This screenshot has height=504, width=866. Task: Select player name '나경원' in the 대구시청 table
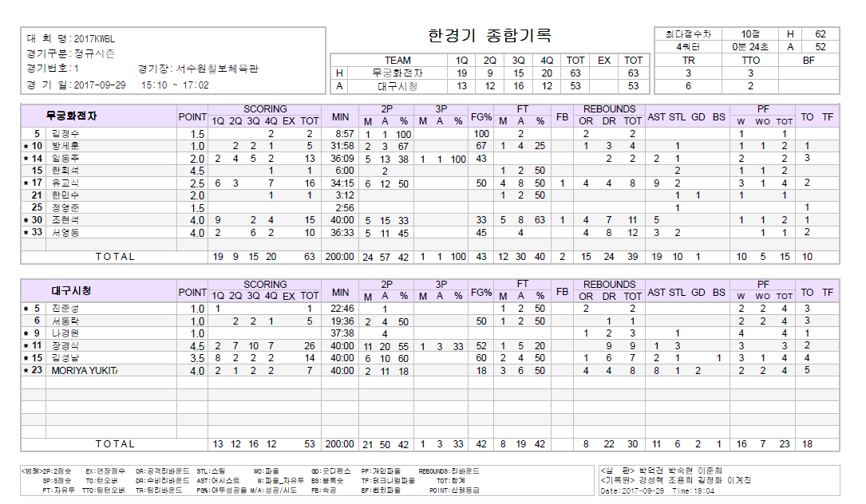tap(65, 333)
